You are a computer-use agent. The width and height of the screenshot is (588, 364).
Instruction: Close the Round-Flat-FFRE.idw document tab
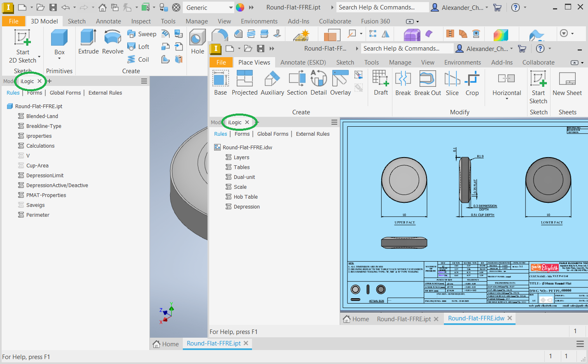click(x=510, y=318)
